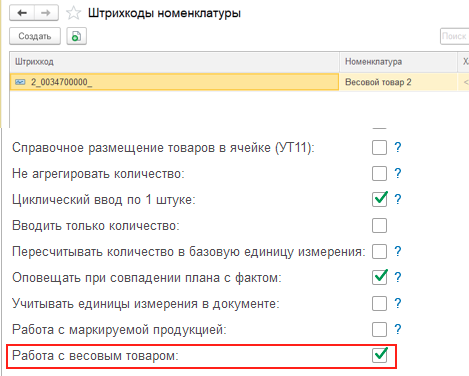Open help for Не агрегировать количество
This screenshot has height=376, width=469.
pos(398,173)
